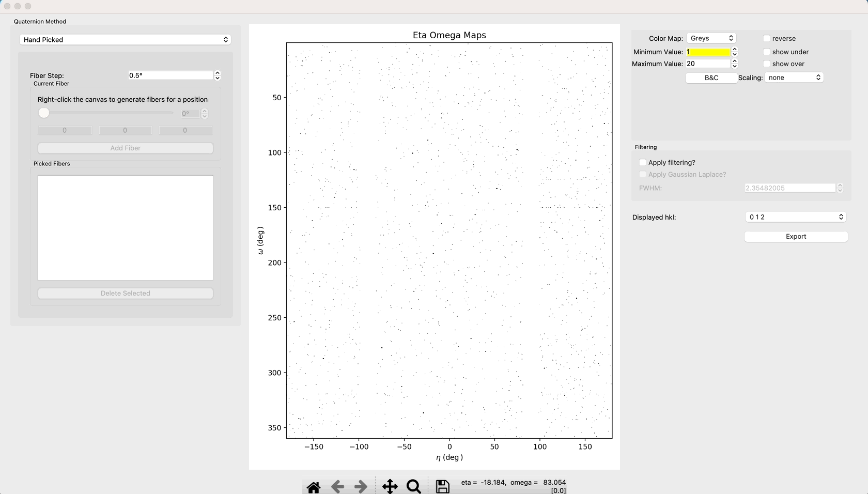Check the Apply filtering option
The image size is (868, 494).
tap(643, 162)
